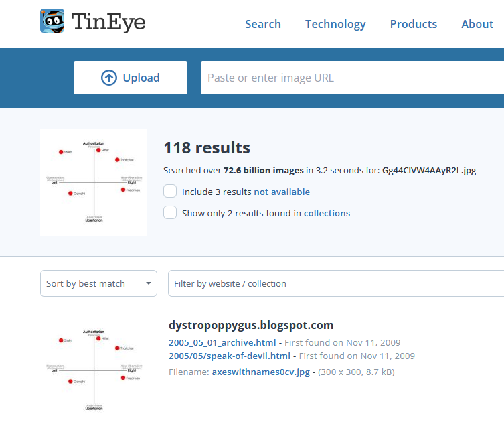Screen dimensions: 504x428
Task: Open the searched political compass image thumbnail
Action: point(94,182)
